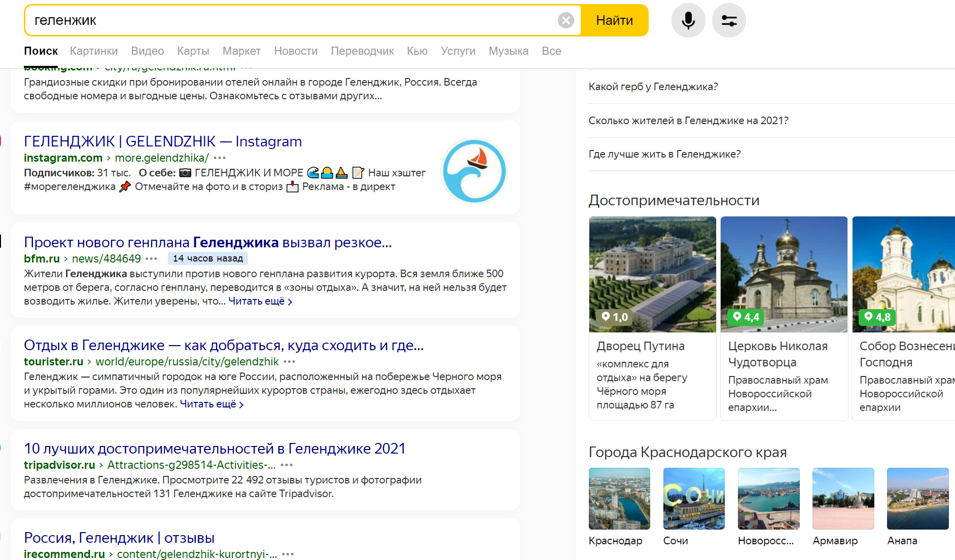Click the three-dot menu for the instagram.com result

(220, 158)
